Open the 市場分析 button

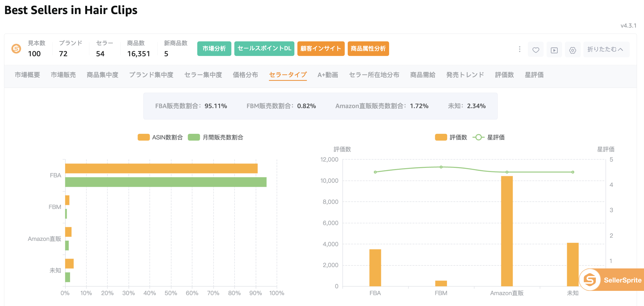pos(214,49)
